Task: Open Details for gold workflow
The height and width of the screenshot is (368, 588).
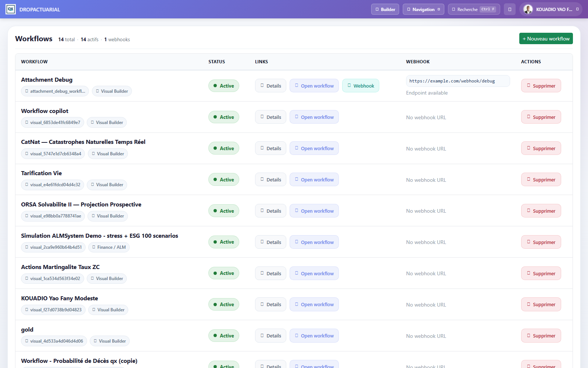Action: coord(270,336)
